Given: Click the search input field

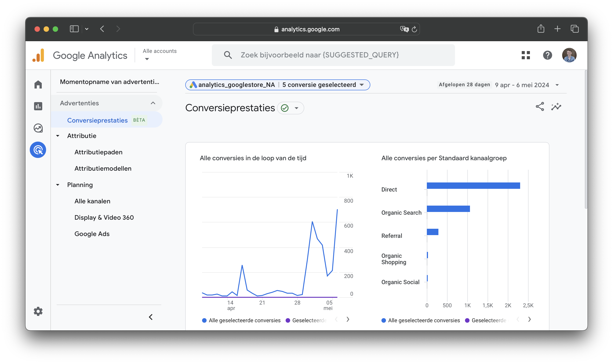Looking at the screenshot, I should pyautogui.click(x=333, y=55).
